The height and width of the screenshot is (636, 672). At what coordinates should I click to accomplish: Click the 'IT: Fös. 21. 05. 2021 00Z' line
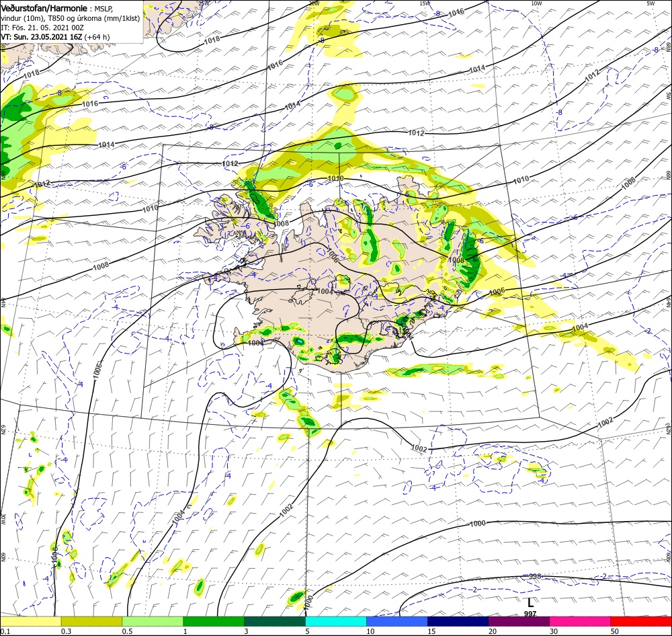(42, 28)
